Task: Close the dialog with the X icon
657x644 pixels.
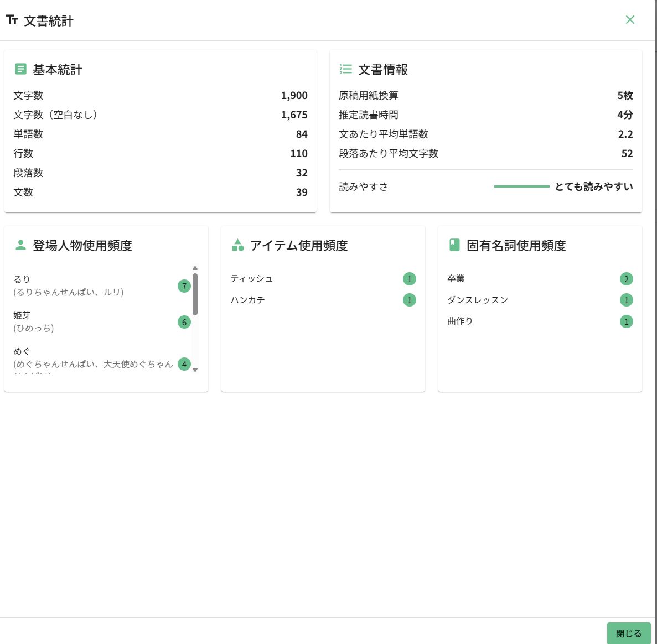Action: [630, 20]
